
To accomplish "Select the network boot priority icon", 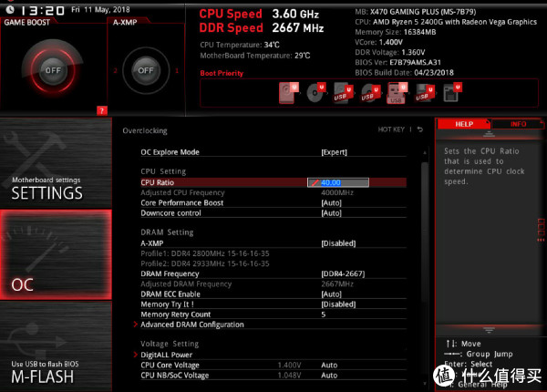I will pyautogui.click(x=452, y=93).
